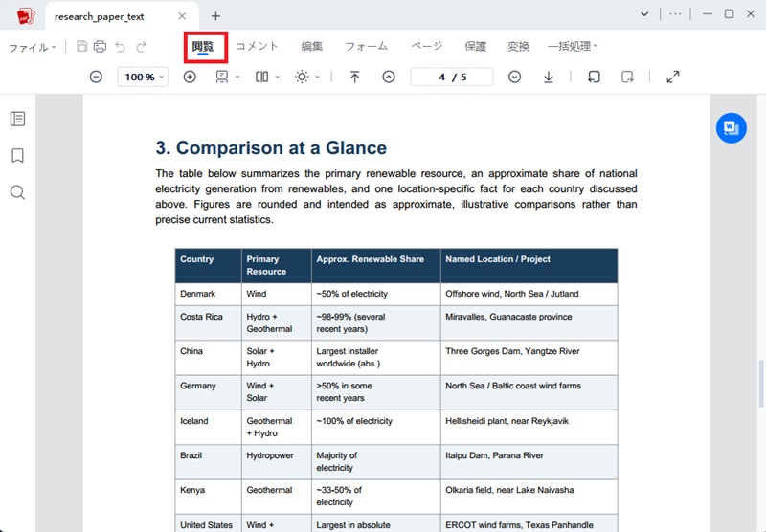Click the Hydropower cell in Brazil row
Viewport: 766px width, 532px height.
[x=277, y=462]
